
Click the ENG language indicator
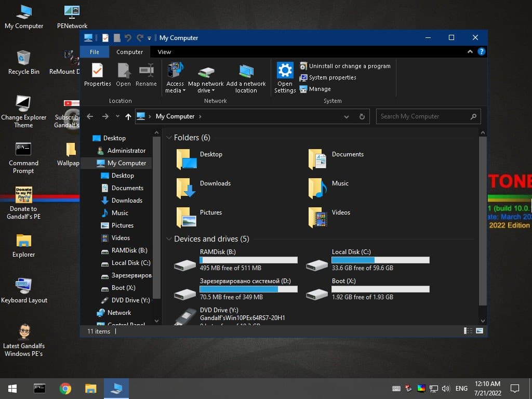tap(461, 389)
